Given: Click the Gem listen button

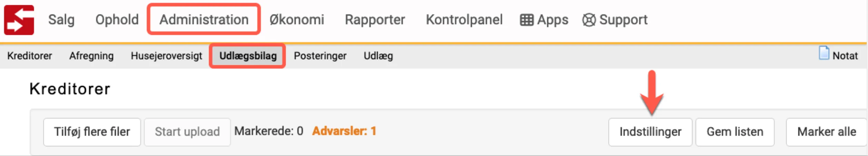Looking at the screenshot, I should (735, 132).
